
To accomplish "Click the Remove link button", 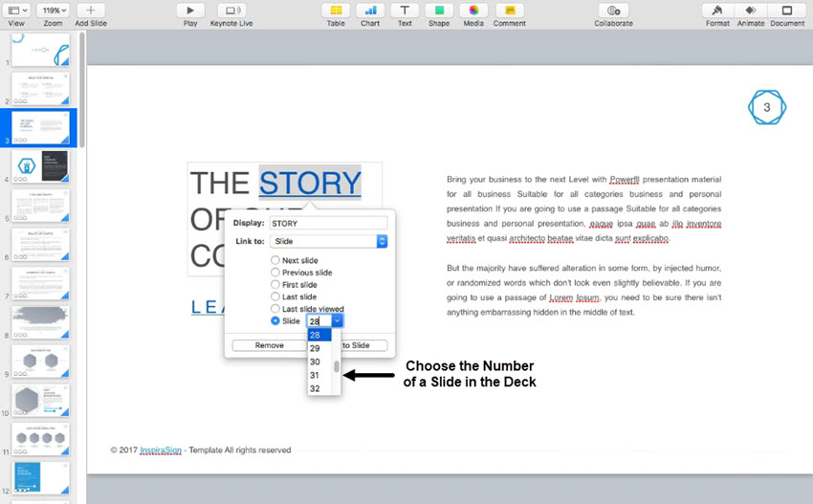I will (x=269, y=345).
